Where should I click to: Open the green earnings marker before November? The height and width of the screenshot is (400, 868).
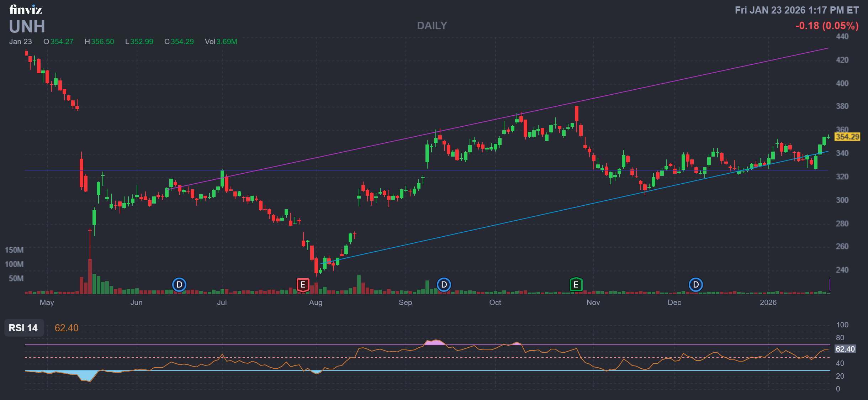tap(576, 285)
